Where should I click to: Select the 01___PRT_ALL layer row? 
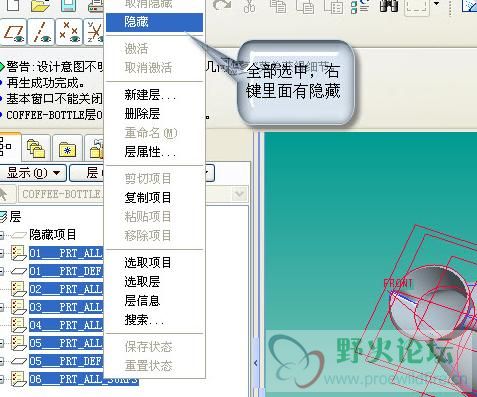click(x=66, y=253)
